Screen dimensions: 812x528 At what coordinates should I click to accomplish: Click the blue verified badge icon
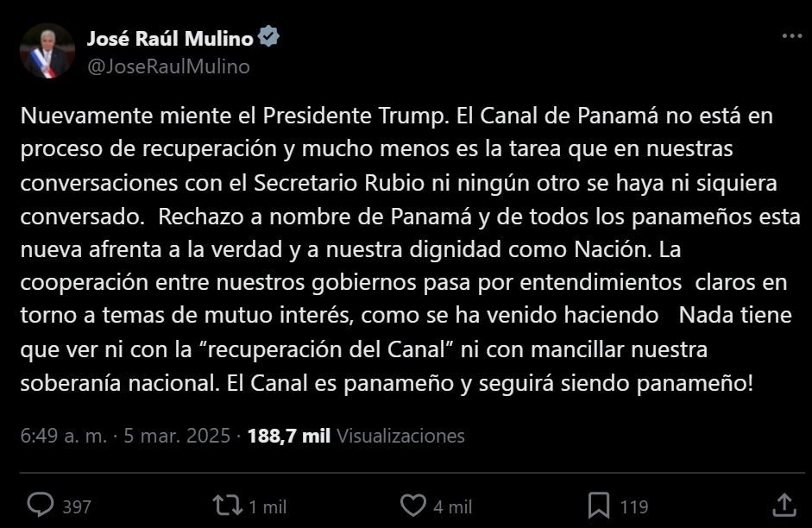tap(269, 38)
